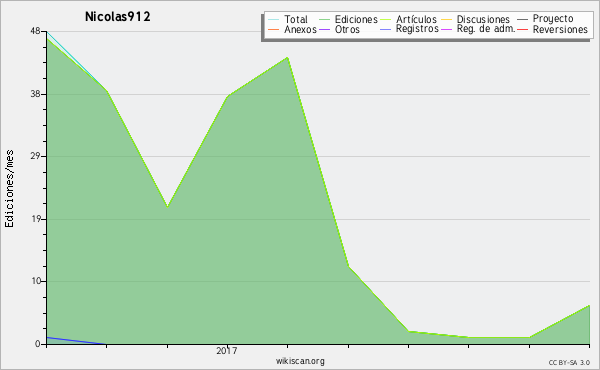Select the Otros legend entry
Screen dimensions: 600x370
click(339, 29)
